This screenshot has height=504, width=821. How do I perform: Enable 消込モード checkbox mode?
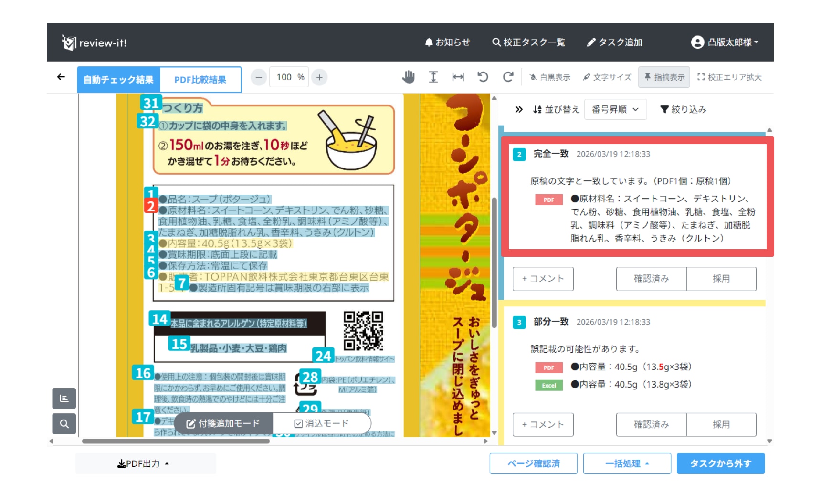(322, 423)
